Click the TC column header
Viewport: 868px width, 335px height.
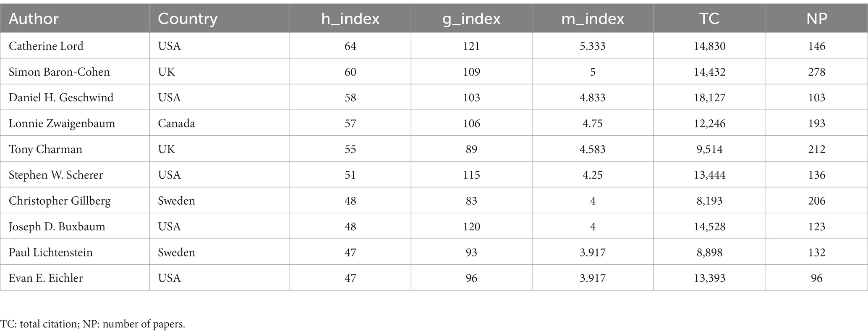point(709,18)
